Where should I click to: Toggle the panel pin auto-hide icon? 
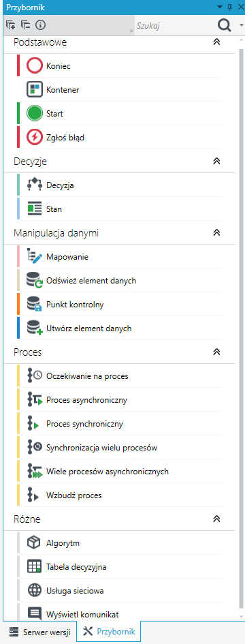(x=230, y=7)
